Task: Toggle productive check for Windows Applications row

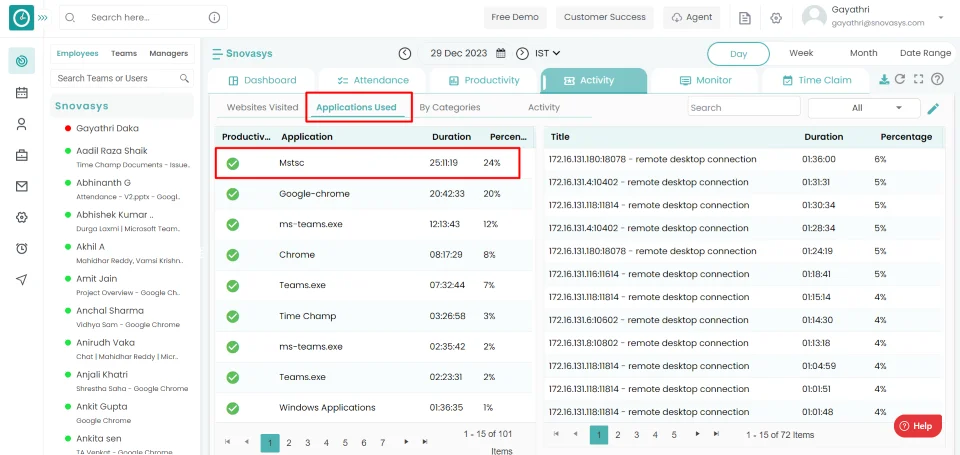Action: (233, 408)
